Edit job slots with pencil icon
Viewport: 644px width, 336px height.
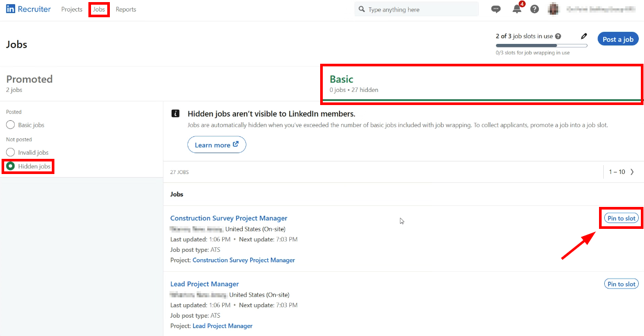click(584, 37)
